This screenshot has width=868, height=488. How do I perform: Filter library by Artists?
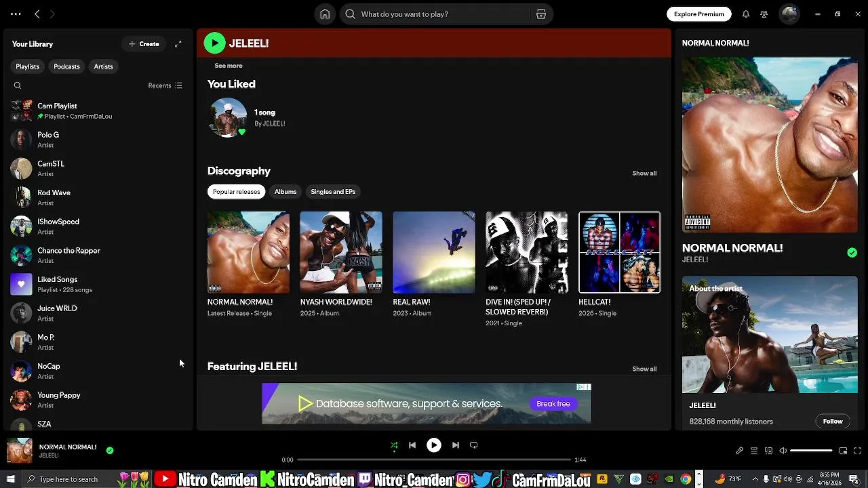[103, 66]
